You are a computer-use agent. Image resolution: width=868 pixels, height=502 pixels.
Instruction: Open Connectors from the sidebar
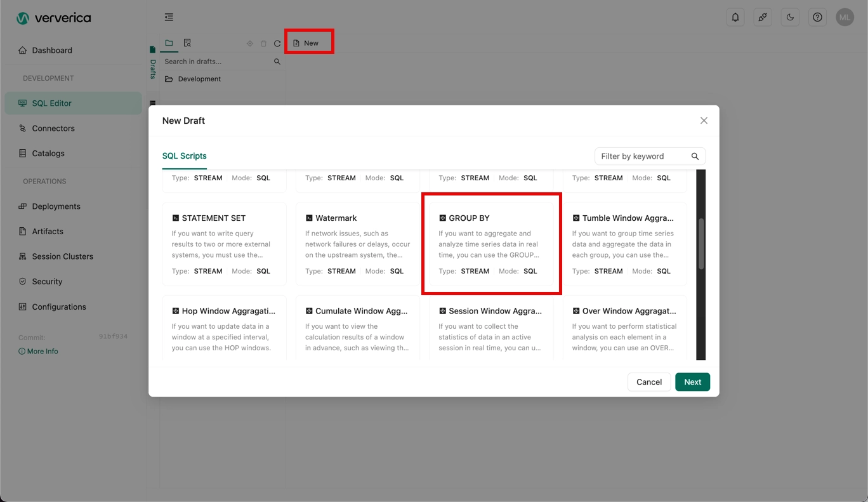[x=73, y=128]
